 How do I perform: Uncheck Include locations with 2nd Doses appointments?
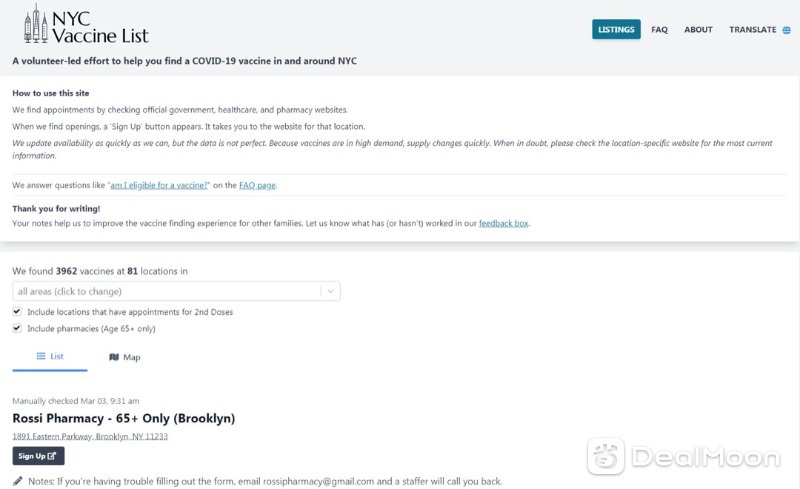[17, 311]
